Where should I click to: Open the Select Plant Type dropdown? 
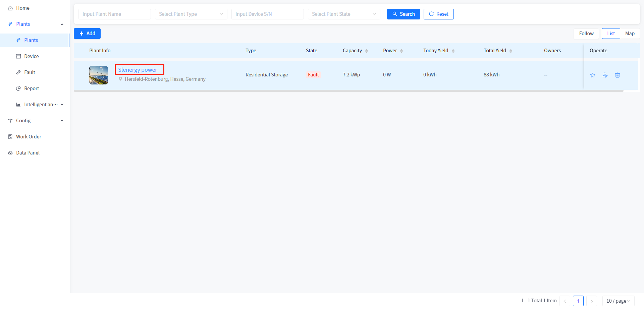(191, 14)
